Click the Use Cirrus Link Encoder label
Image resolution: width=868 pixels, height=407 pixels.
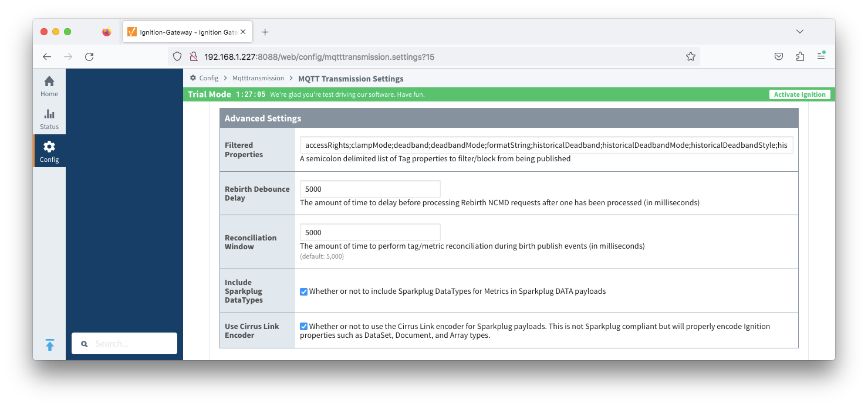[252, 331]
